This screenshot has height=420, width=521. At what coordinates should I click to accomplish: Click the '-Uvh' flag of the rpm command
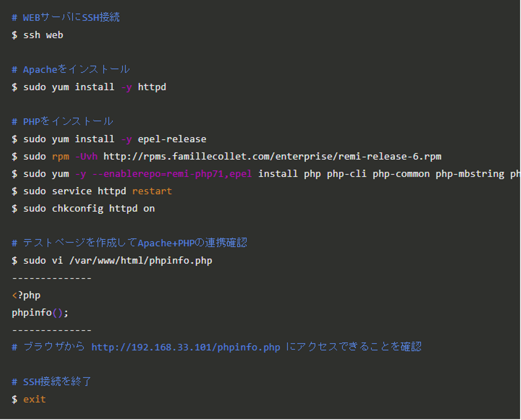[86, 157]
